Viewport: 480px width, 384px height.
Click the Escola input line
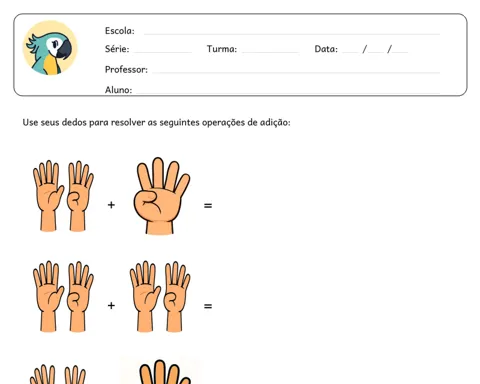point(292,33)
